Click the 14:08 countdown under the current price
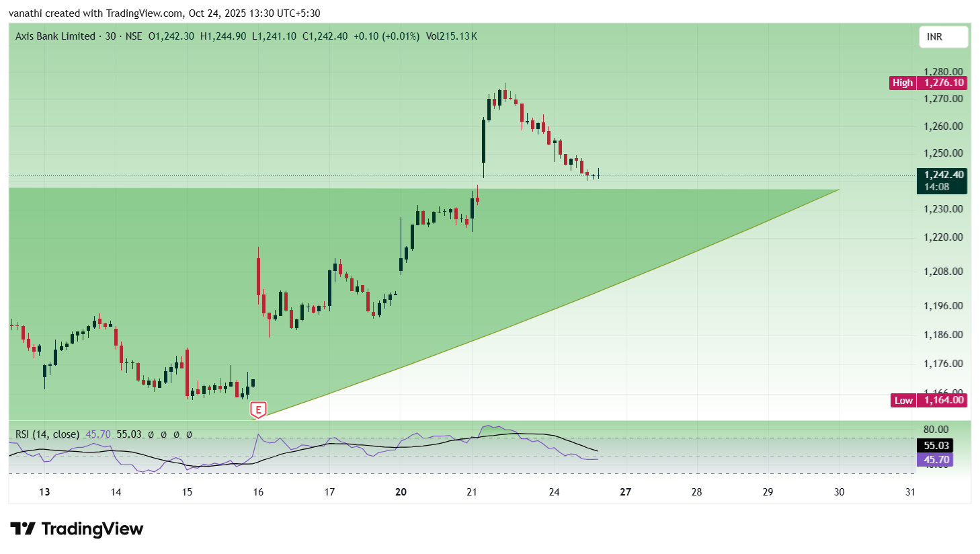 point(936,187)
